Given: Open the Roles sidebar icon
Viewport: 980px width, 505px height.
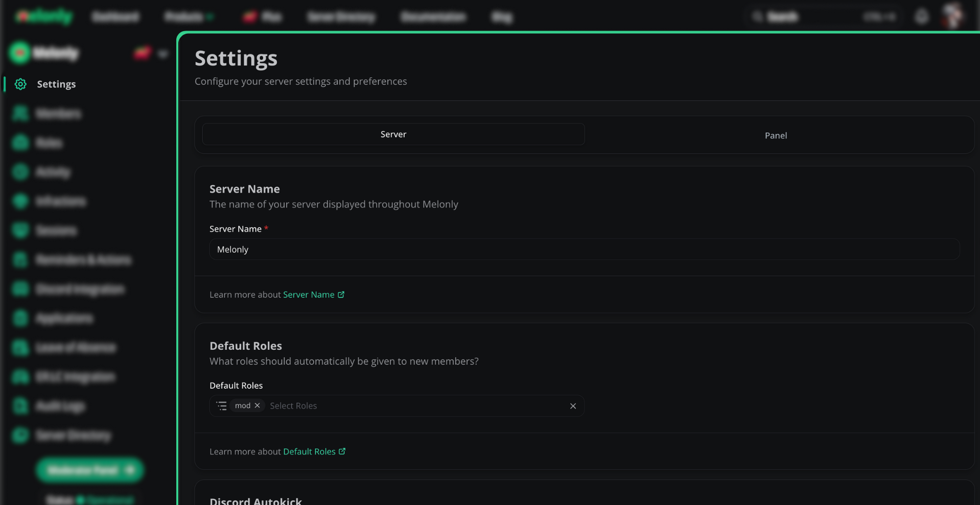Looking at the screenshot, I should 20,142.
